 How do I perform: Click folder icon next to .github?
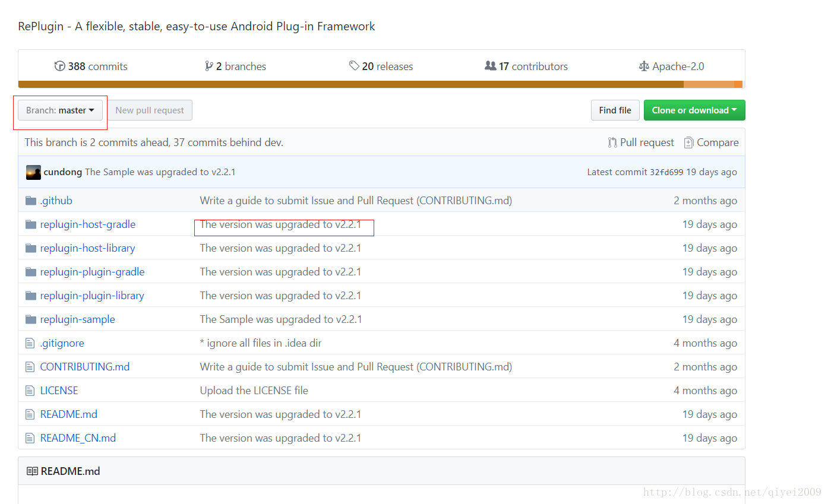pos(31,201)
